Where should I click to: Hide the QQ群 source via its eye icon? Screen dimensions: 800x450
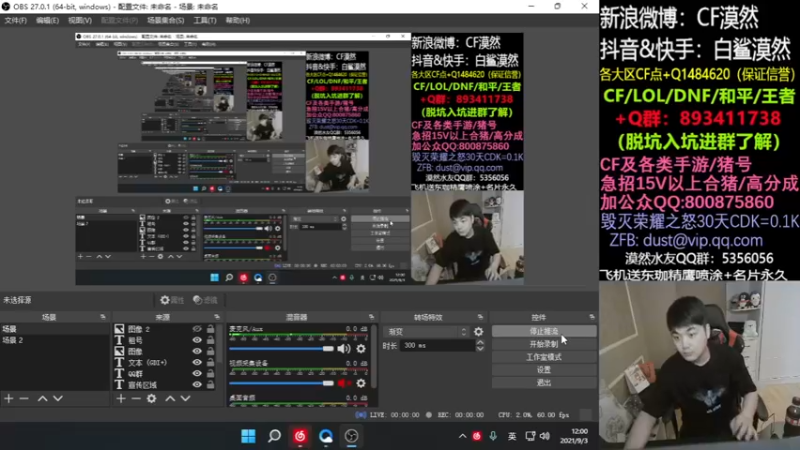[x=197, y=373]
